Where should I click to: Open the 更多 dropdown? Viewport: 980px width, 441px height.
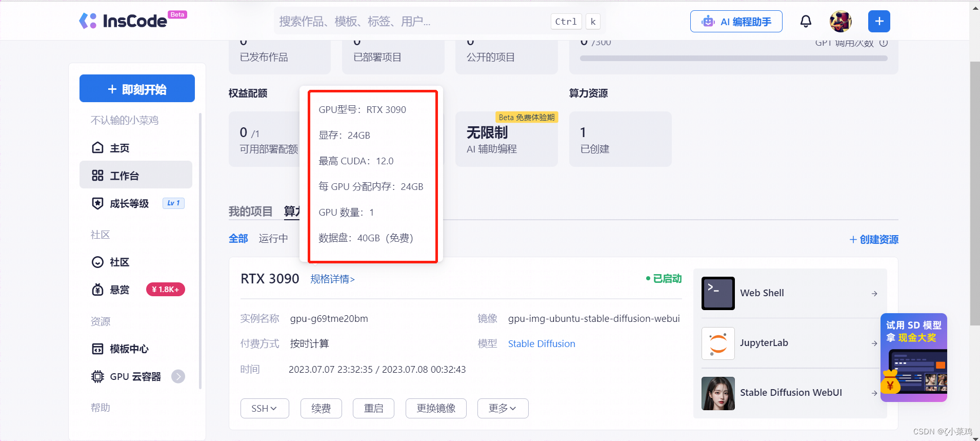503,408
